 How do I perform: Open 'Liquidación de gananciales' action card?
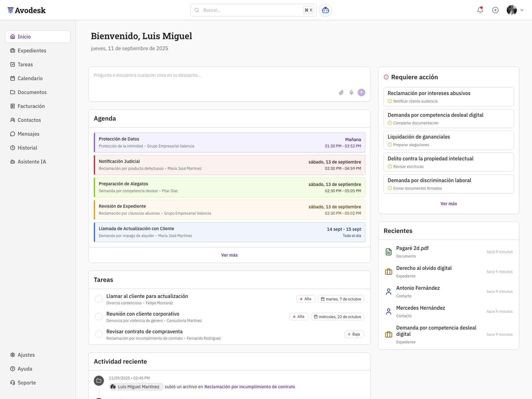click(x=448, y=140)
